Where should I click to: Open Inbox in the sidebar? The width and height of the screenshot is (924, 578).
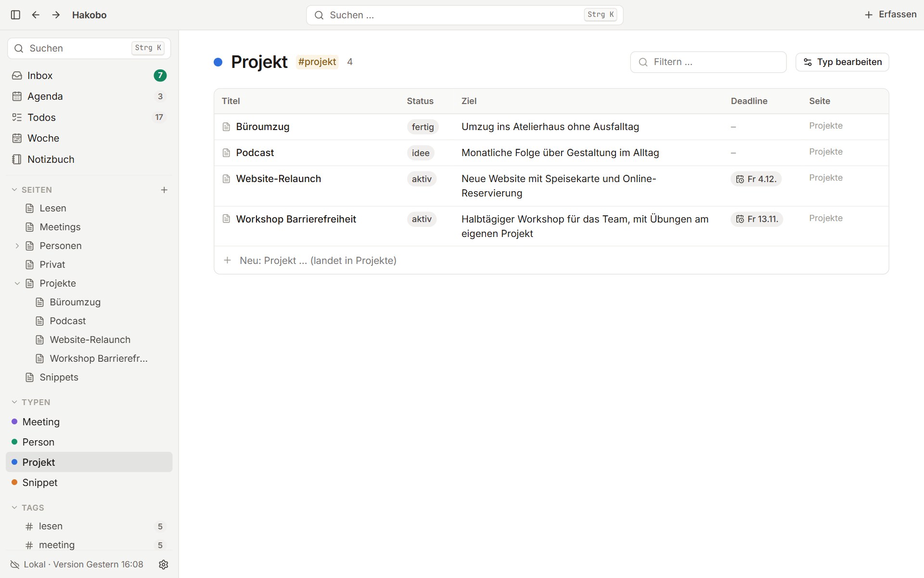coord(89,76)
